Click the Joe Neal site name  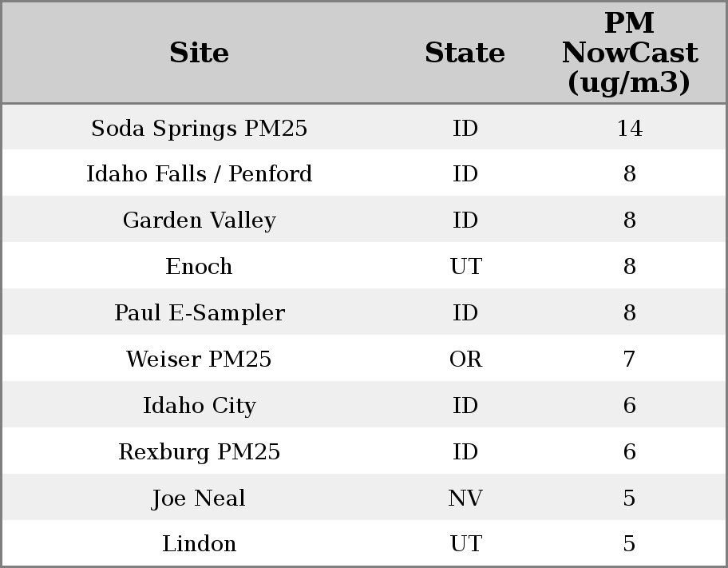[x=199, y=498]
